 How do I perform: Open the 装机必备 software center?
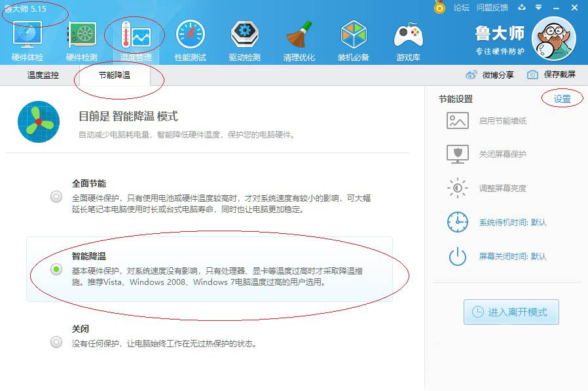(354, 39)
